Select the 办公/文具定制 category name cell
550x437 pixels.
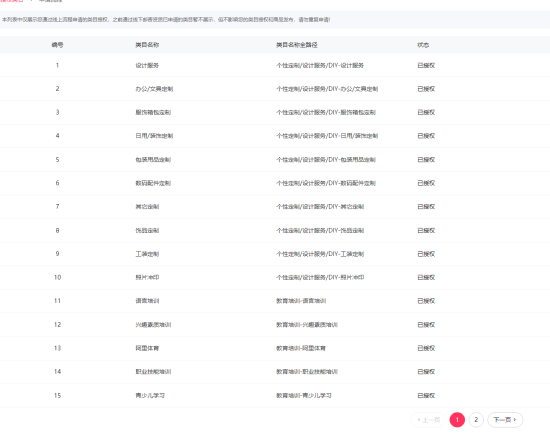point(154,89)
